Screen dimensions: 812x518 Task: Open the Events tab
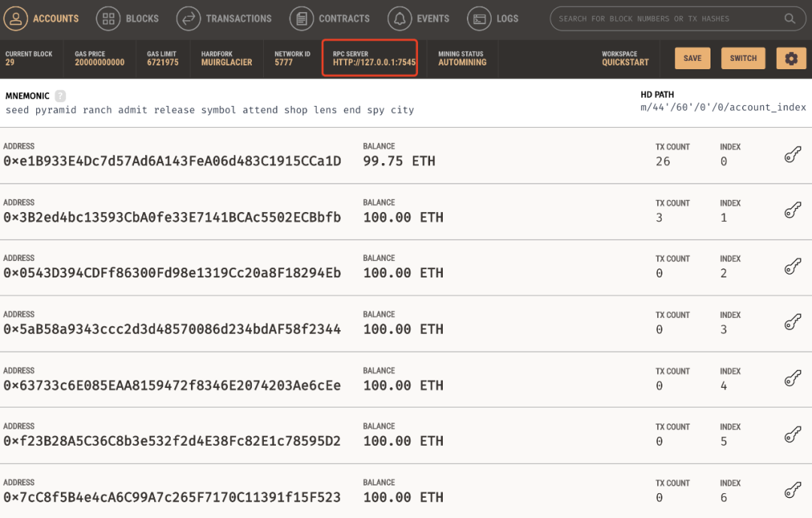click(418, 19)
